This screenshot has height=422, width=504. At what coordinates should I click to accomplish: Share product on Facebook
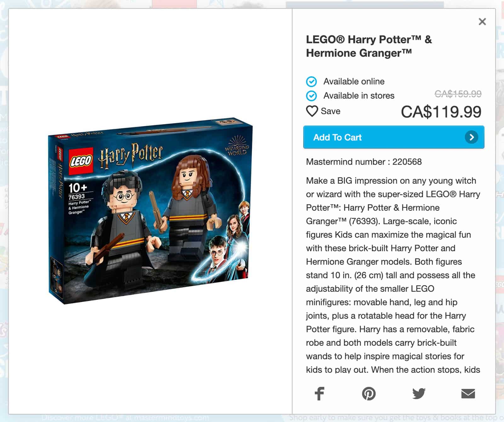pos(319,393)
